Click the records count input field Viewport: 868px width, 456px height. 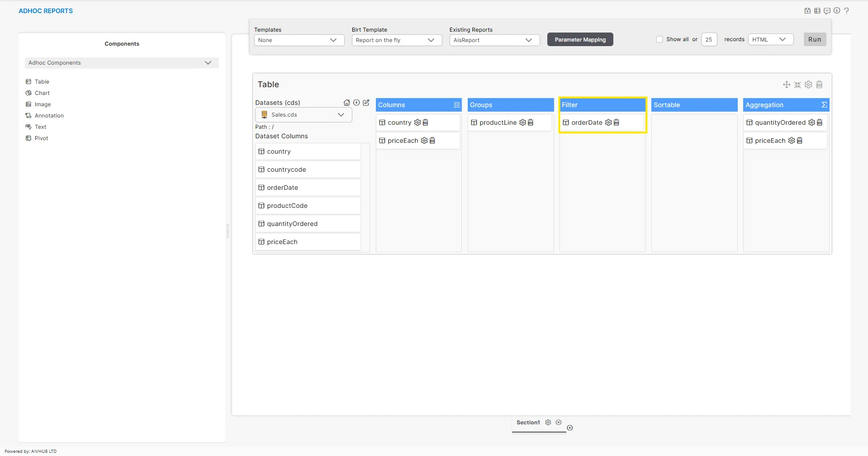709,40
